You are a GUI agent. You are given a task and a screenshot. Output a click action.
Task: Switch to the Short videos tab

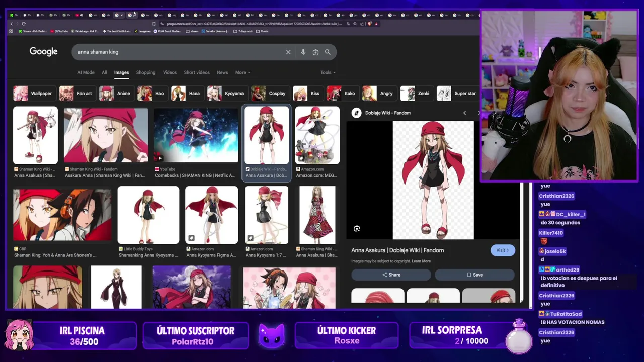tap(197, 72)
